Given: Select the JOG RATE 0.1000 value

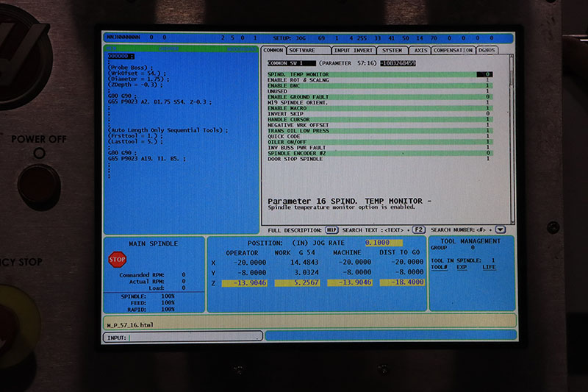Looking at the screenshot, I should pyautogui.click(x=383, y=243).
